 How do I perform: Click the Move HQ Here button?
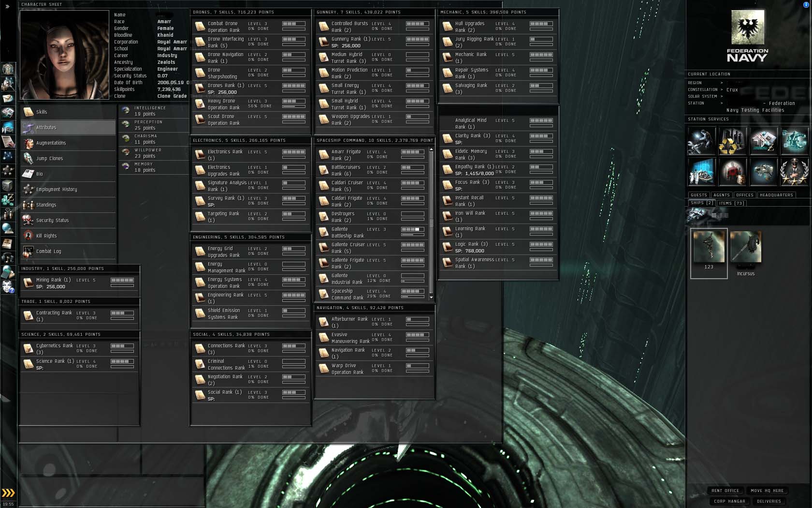tap(768, 491)
